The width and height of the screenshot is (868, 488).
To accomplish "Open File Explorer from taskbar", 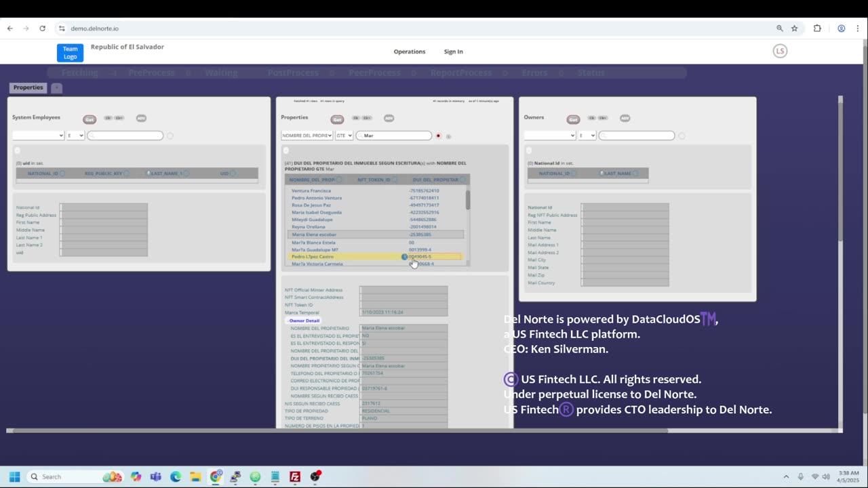I will 195,476.
